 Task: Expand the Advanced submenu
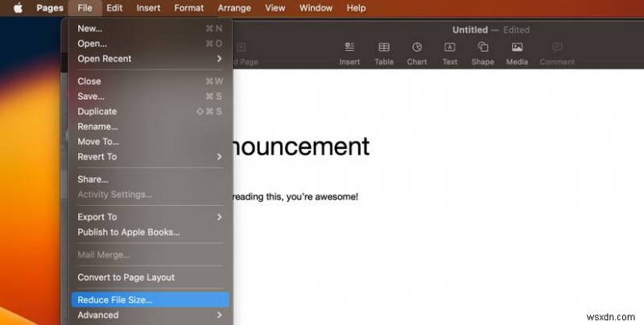coord(150,315)
